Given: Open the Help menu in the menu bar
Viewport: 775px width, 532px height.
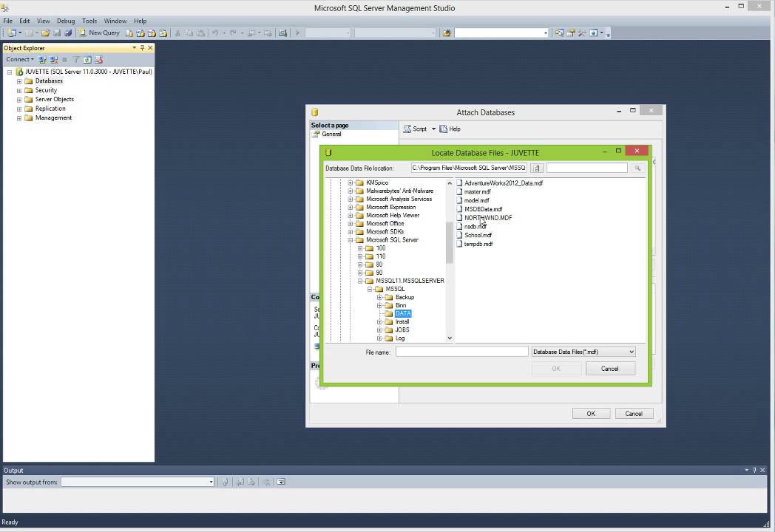Looking at the screenshot, I should pyautogui.click(x=140, y=21).
